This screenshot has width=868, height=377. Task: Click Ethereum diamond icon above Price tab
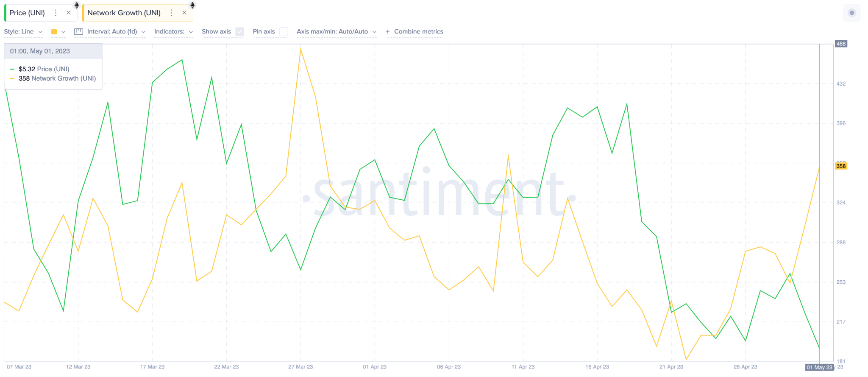[x=77, y=5]
